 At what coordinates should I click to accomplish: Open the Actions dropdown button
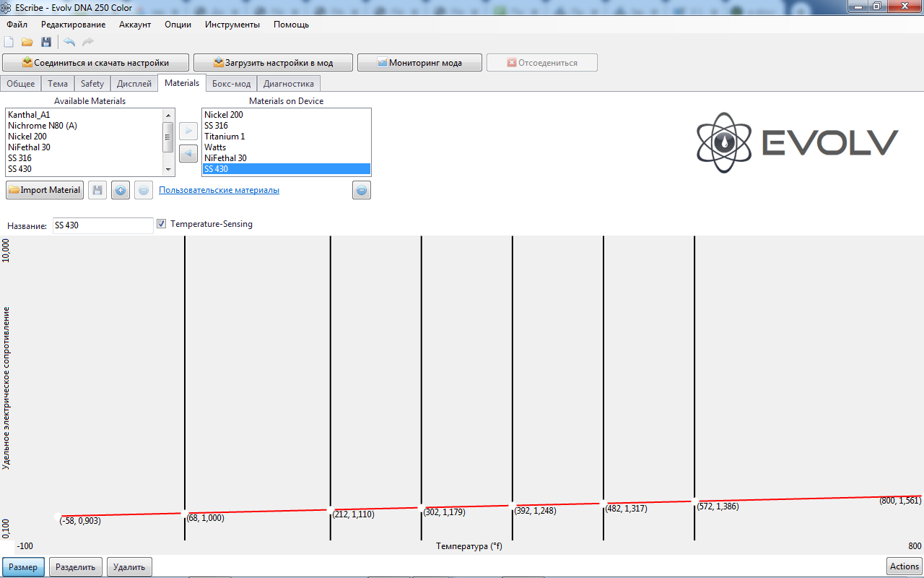click(x=904, y=566)
